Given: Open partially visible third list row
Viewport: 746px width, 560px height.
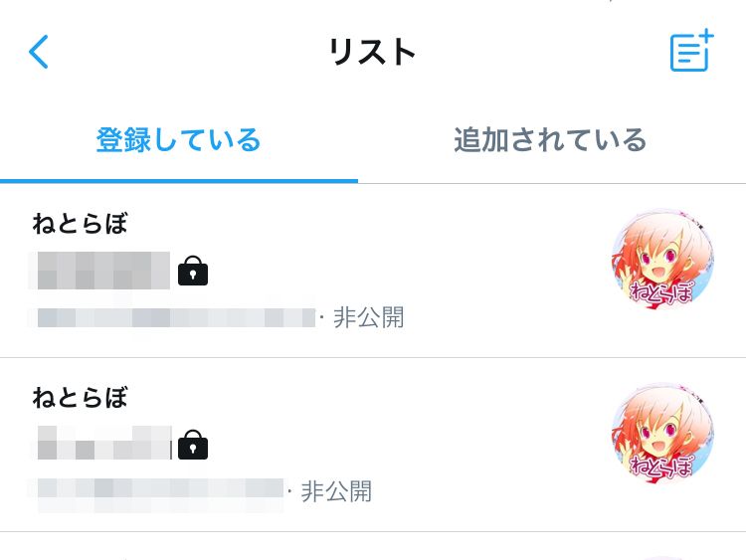Looking at the screenshot, I should 373,546.
